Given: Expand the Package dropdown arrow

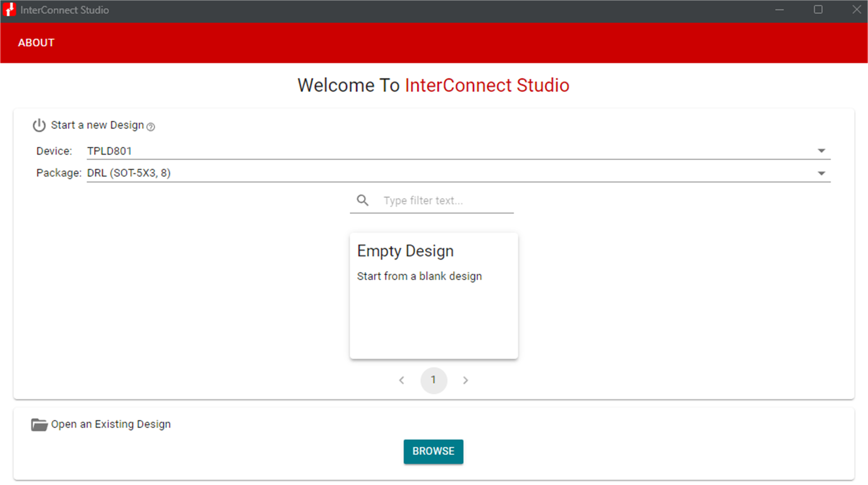Looking at the screenshot, I should 822,173.
